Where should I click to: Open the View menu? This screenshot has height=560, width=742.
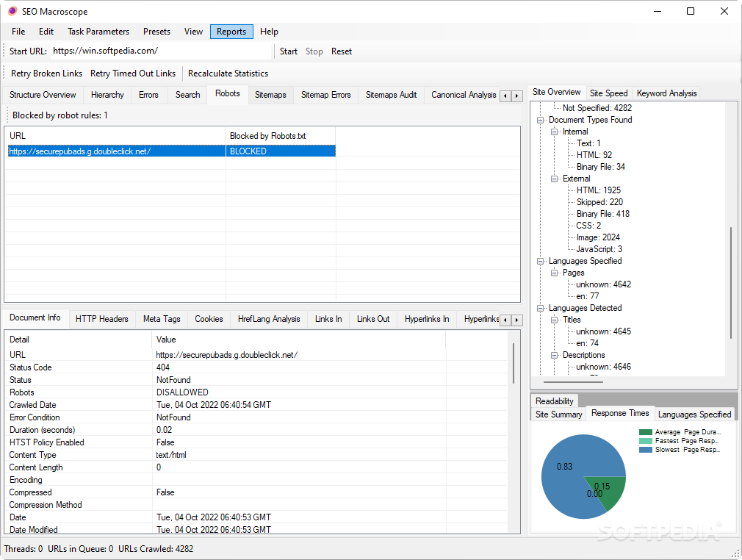(x=193, y=32)
